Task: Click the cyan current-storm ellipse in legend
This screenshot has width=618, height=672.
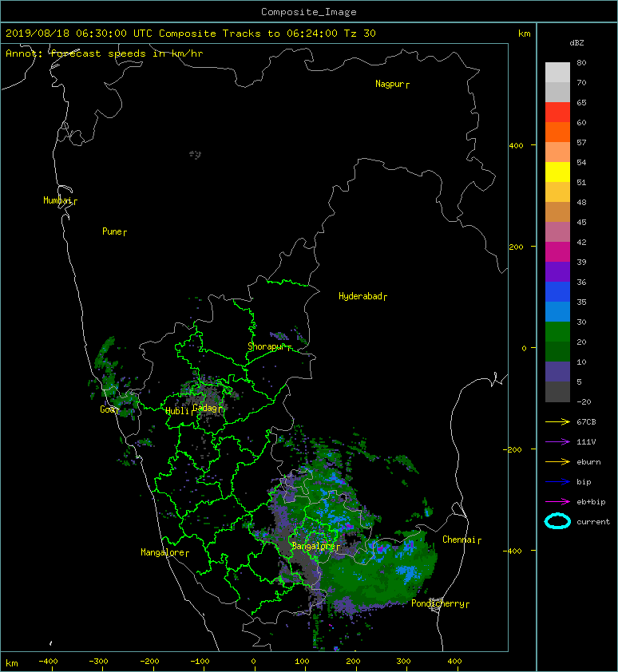Action: [557, 522]
